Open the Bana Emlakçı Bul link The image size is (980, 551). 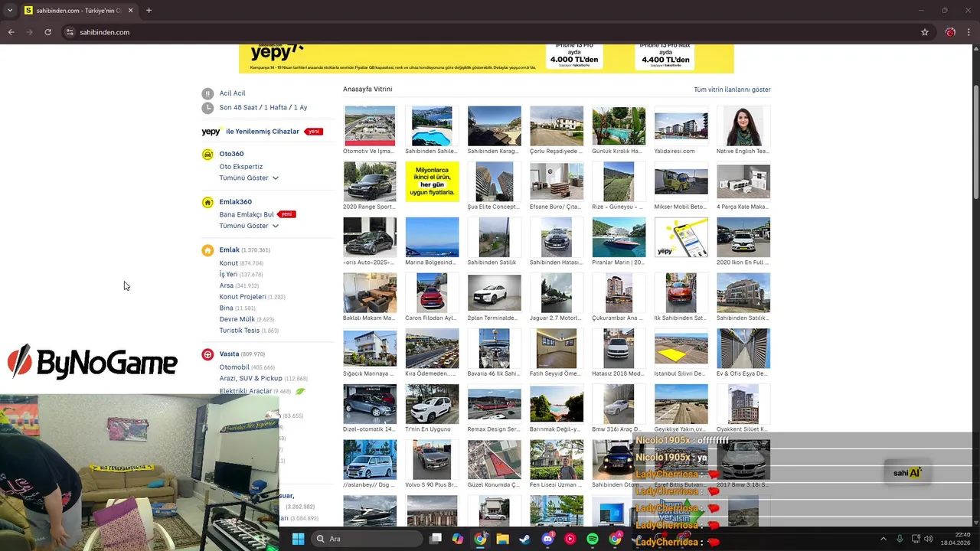[x=247, y=215]
